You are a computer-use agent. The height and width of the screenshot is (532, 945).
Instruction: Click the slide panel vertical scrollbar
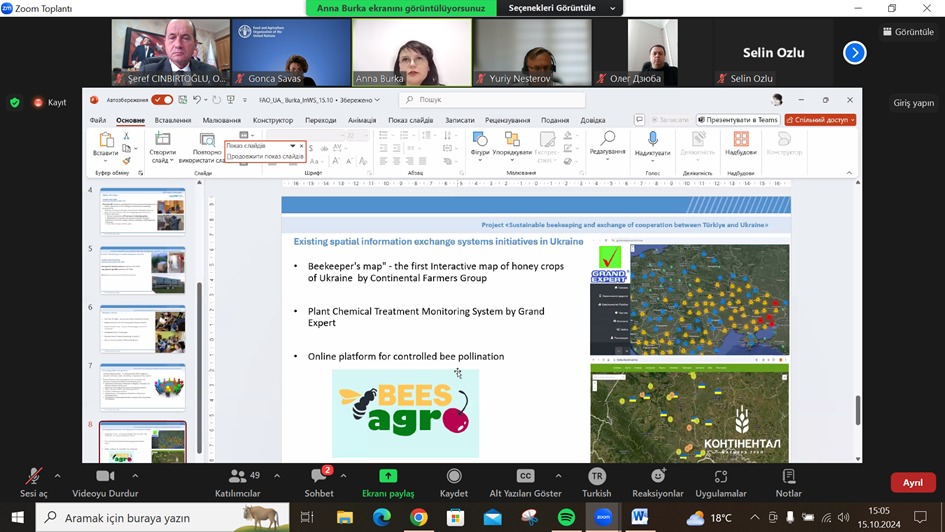(x=199, y=368)
